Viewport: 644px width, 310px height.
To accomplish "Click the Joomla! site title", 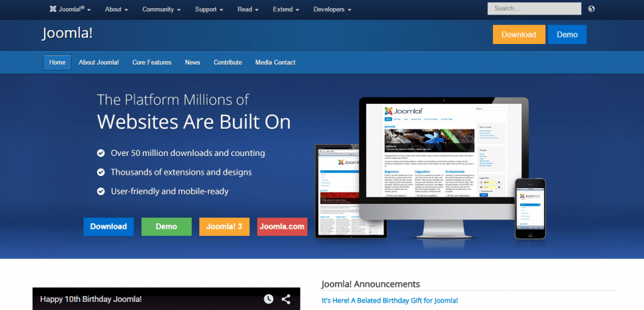I will [67, 33].
